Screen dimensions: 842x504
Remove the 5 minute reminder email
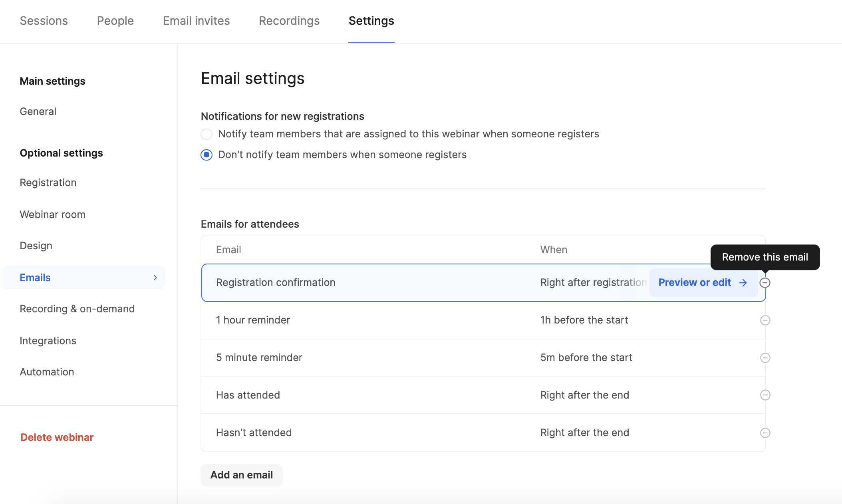(x=765, y=358)
